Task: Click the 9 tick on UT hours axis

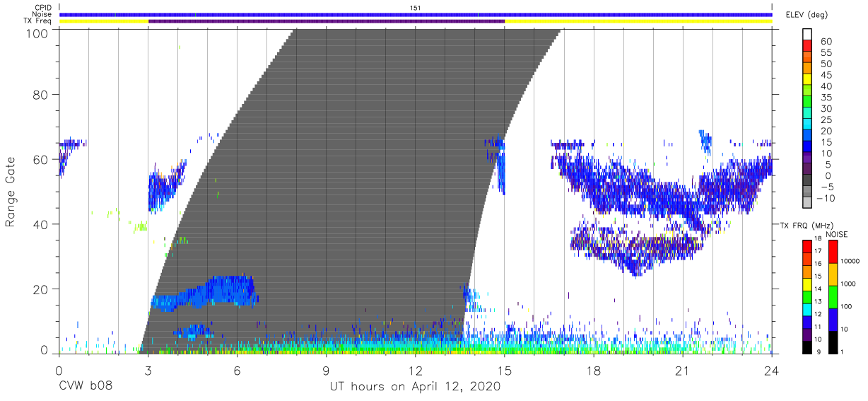Action: (327, 371)
